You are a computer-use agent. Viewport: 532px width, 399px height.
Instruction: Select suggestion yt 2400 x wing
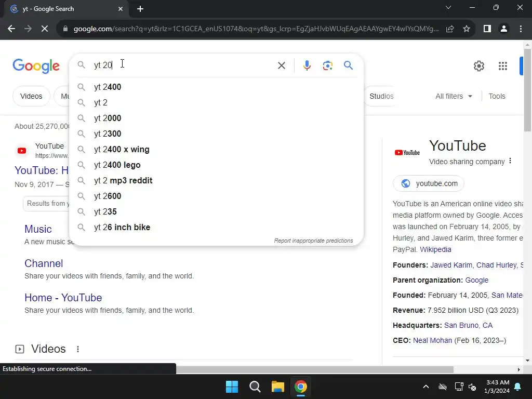click(216, 149)
